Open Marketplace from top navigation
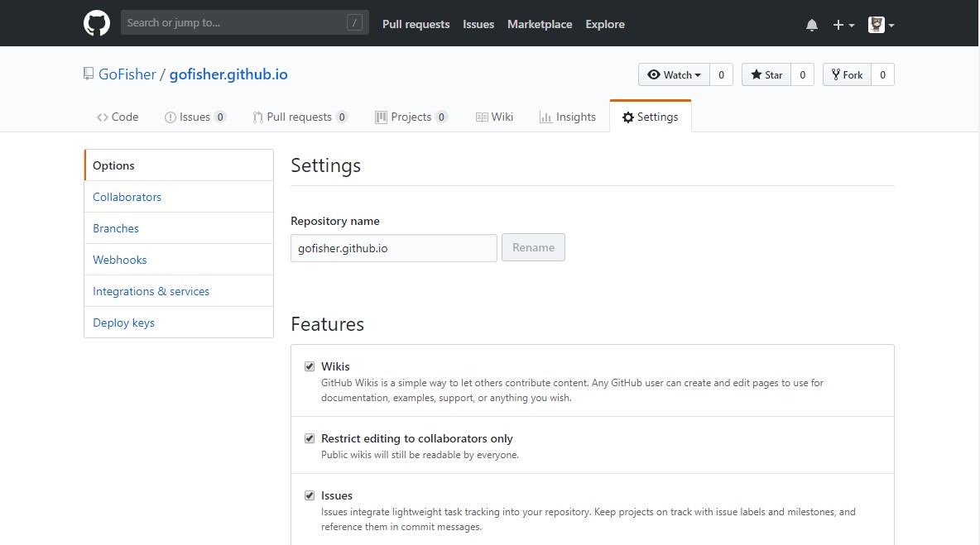 click(540, 24)
